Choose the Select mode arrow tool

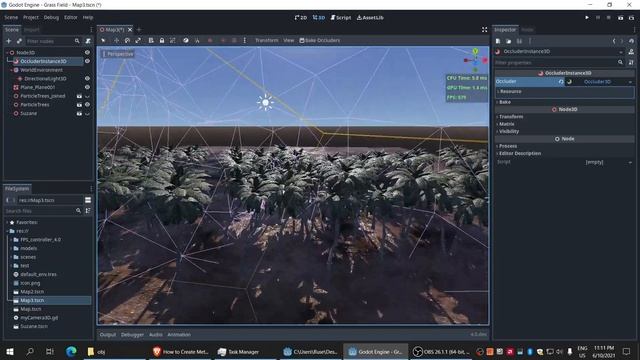click(103, 40)
